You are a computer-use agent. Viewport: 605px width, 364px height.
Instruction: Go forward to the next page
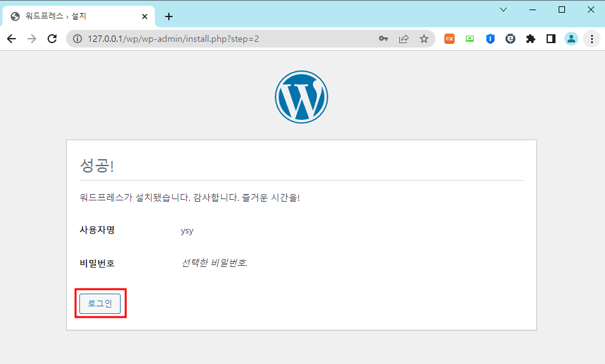(32, 39)
